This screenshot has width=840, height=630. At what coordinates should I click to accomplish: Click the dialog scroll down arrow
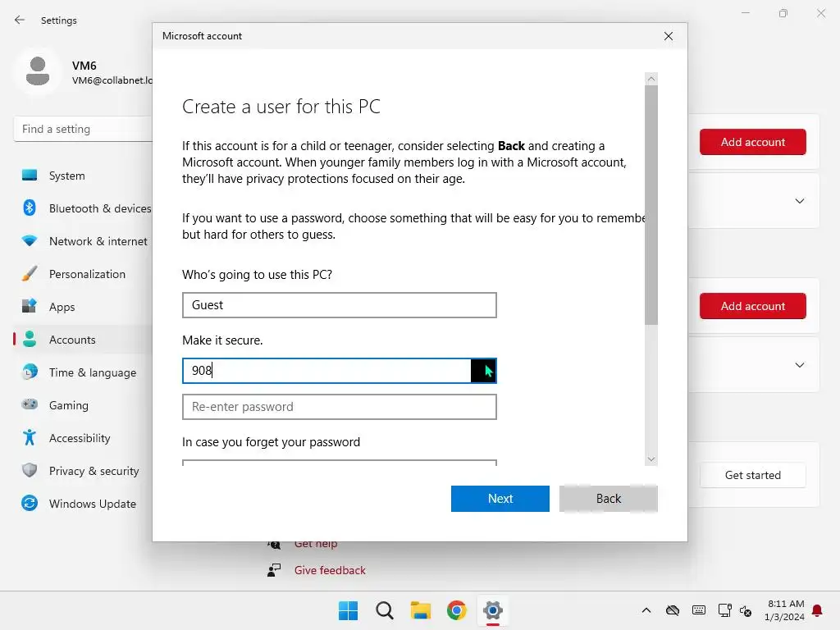(x=651, y=459)
